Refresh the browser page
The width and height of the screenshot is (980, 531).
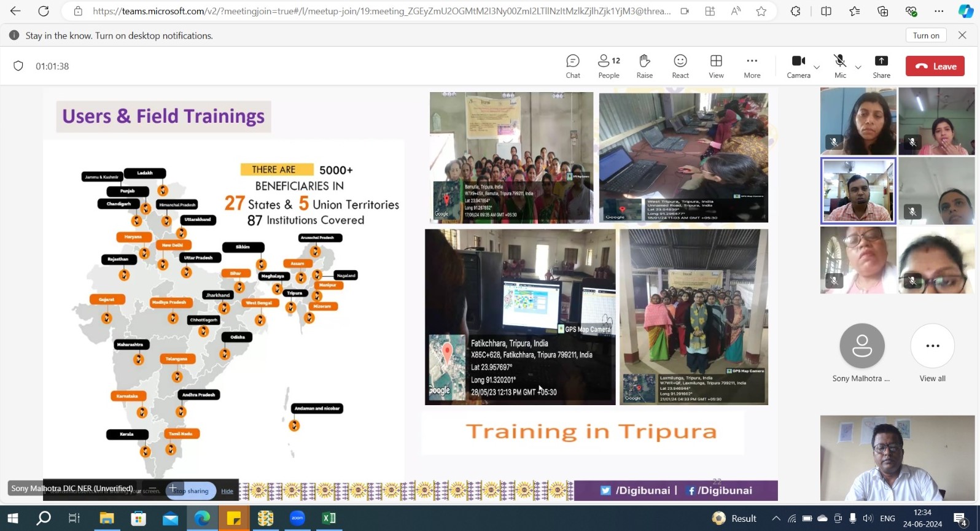[44, 11]
